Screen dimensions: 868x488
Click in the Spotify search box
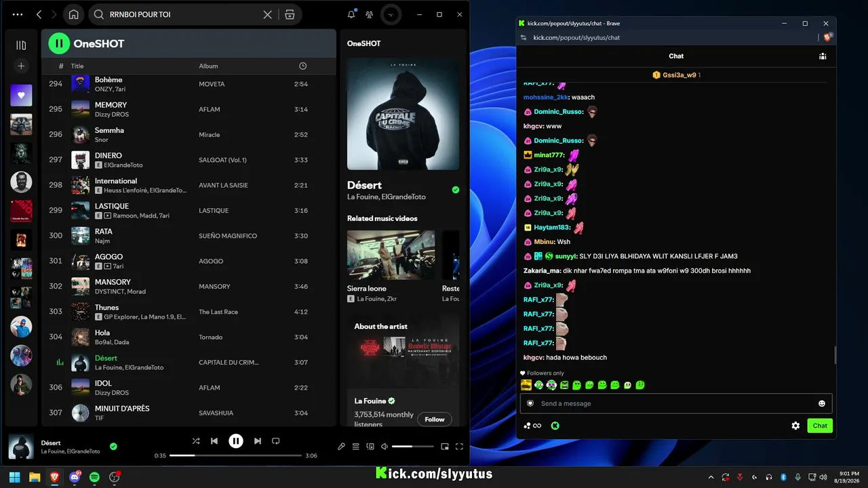point(182,14)
